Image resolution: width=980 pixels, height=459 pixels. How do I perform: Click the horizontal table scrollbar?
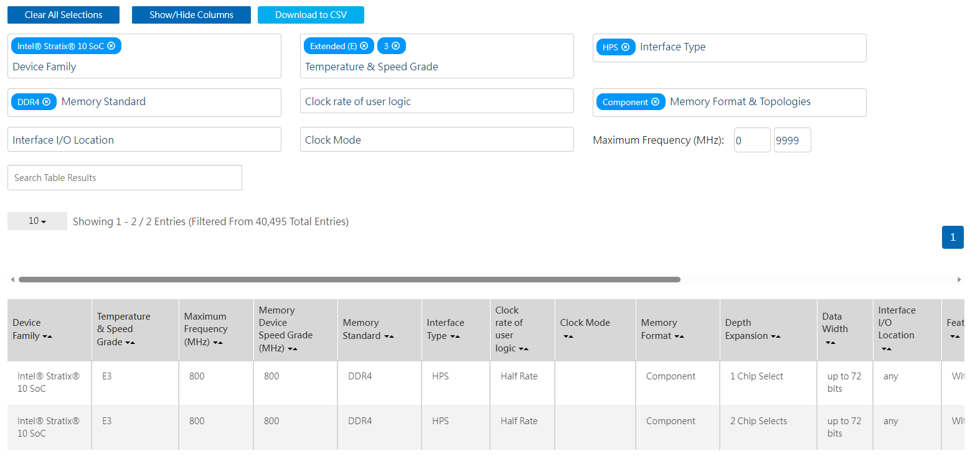(x=349, y=280)
